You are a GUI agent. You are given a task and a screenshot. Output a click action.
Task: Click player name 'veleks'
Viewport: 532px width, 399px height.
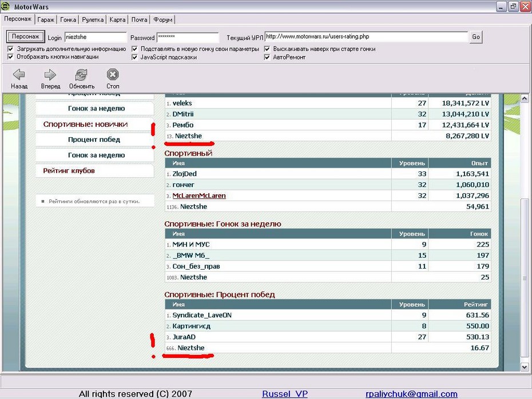(182, 103)
